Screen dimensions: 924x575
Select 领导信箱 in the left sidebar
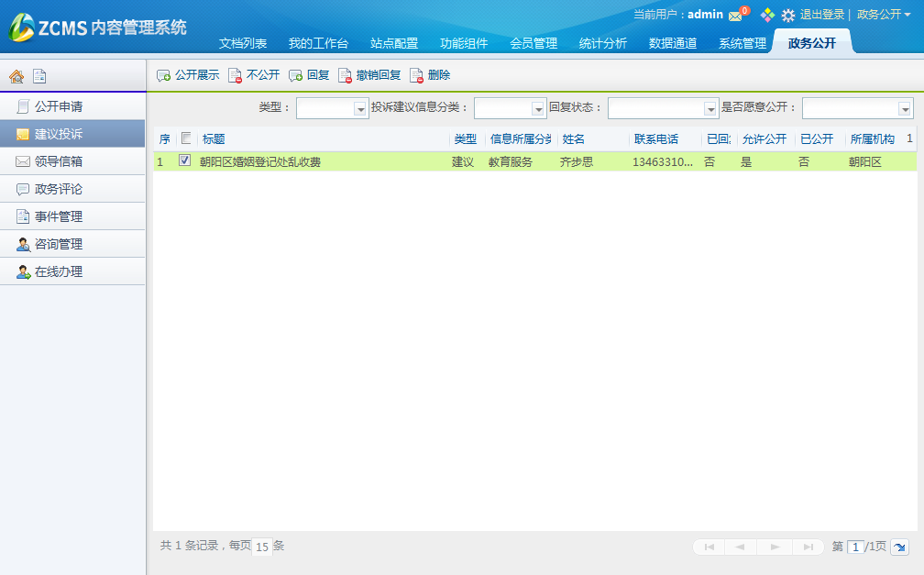[59, 161]
